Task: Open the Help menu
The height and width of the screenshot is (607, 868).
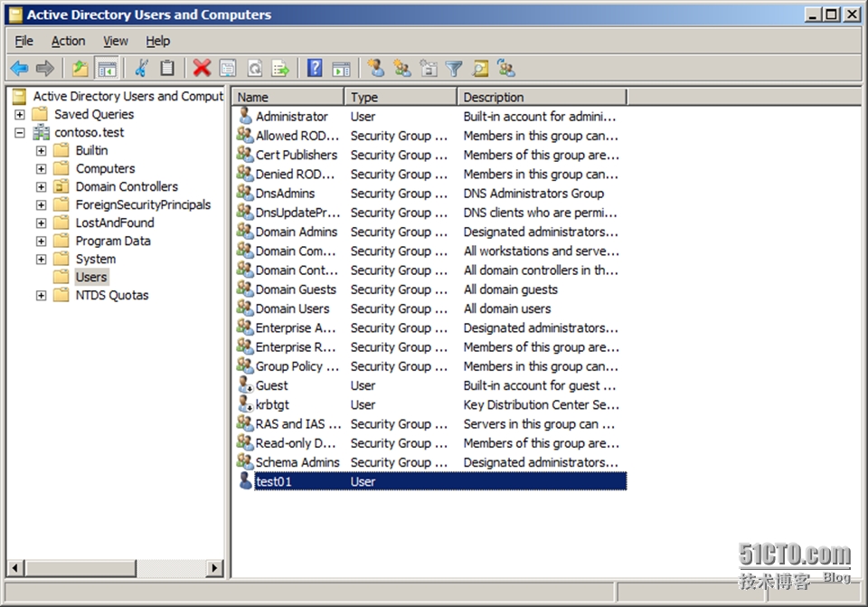Action: point(157,41)
